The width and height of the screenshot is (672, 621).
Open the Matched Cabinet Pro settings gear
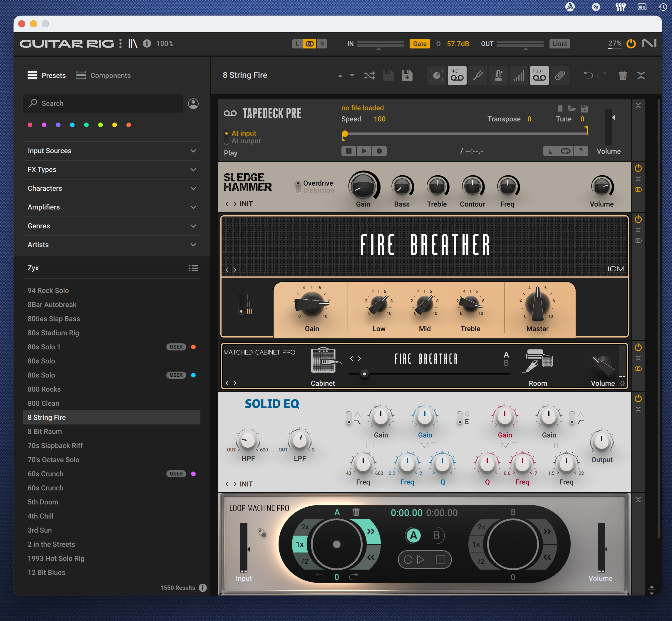click(622, 383)
